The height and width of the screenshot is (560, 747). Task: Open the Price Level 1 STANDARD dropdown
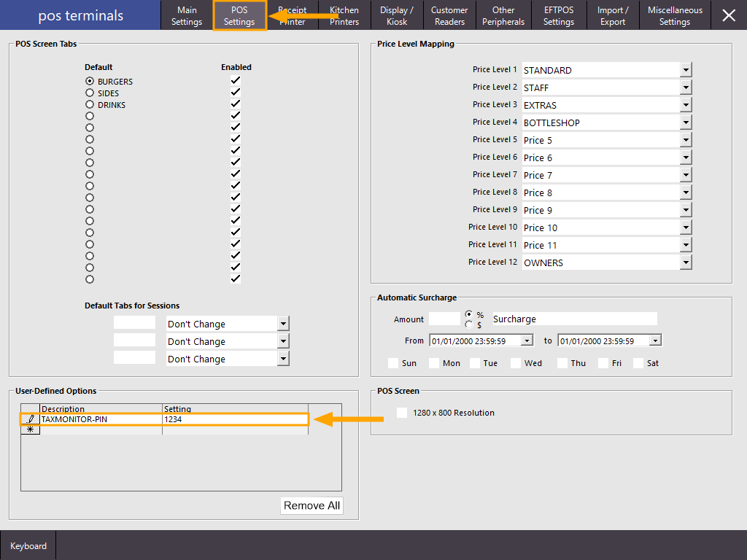pyautogui.click(x=684, y=69)
